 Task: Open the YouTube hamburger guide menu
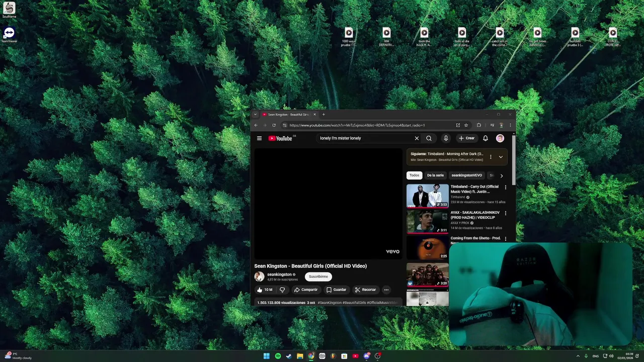click(x=259, y=138)
